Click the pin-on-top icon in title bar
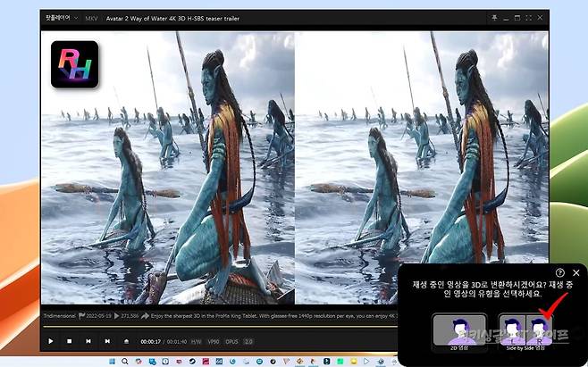This screenshot has height=367, width=588. (494, 17)
